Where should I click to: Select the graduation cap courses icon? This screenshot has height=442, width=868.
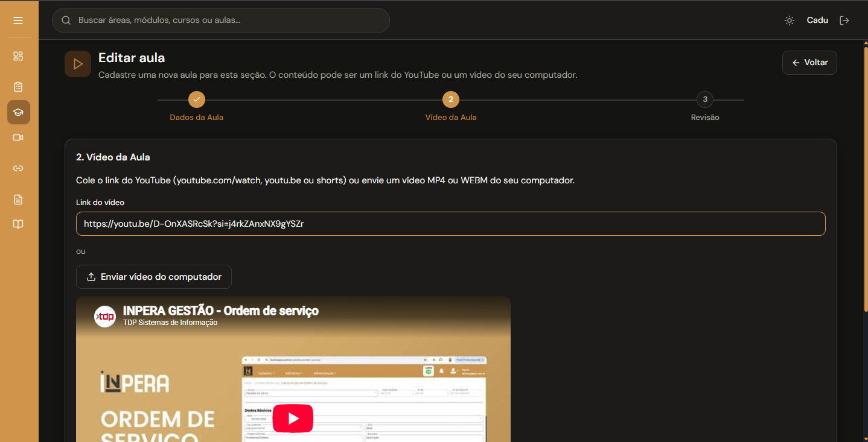coord(19,112)
